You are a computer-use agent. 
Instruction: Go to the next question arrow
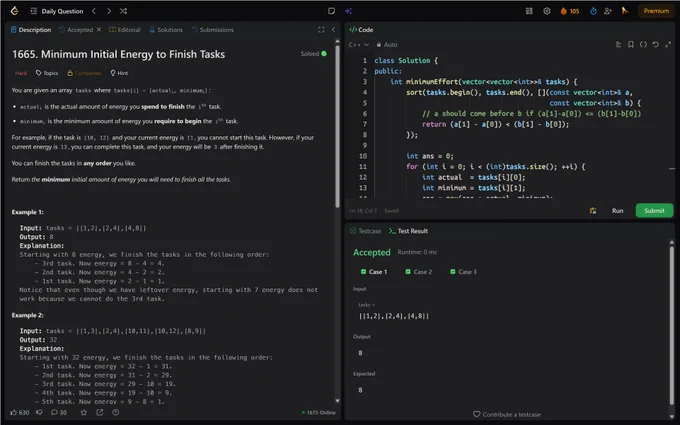(108, 11)
